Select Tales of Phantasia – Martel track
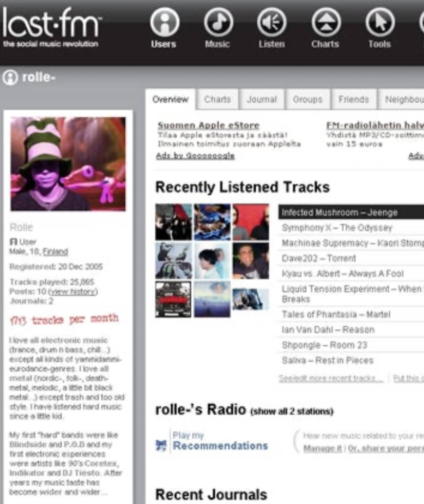 pos(351,314)
